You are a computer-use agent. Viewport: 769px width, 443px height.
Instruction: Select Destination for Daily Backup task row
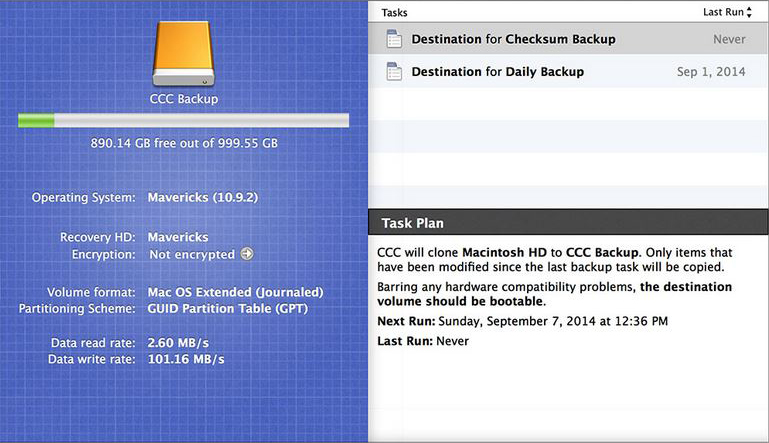pyautogui.click(x=497, y=72)
